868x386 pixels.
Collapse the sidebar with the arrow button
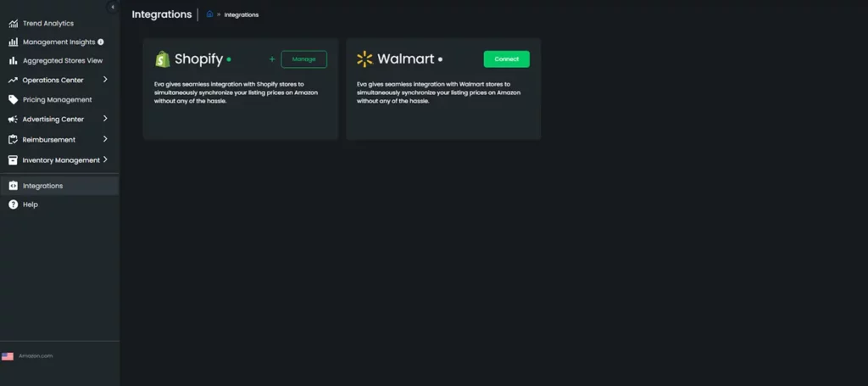click(x=113, y=7)
